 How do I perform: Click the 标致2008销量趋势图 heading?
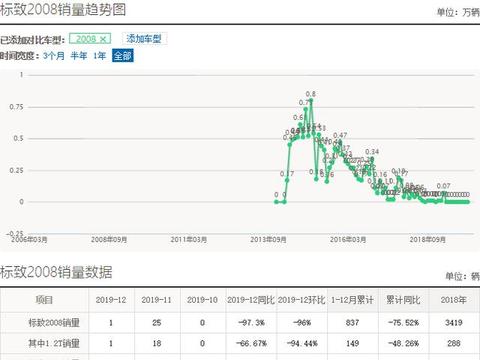pos(63,9)
